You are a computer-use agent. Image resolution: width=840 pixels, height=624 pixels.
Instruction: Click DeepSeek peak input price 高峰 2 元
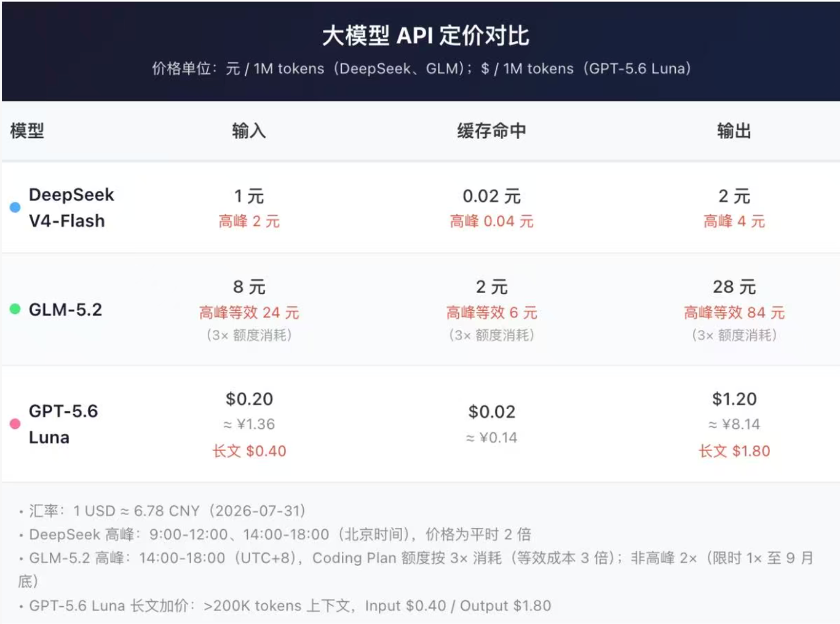coord(249,222)
